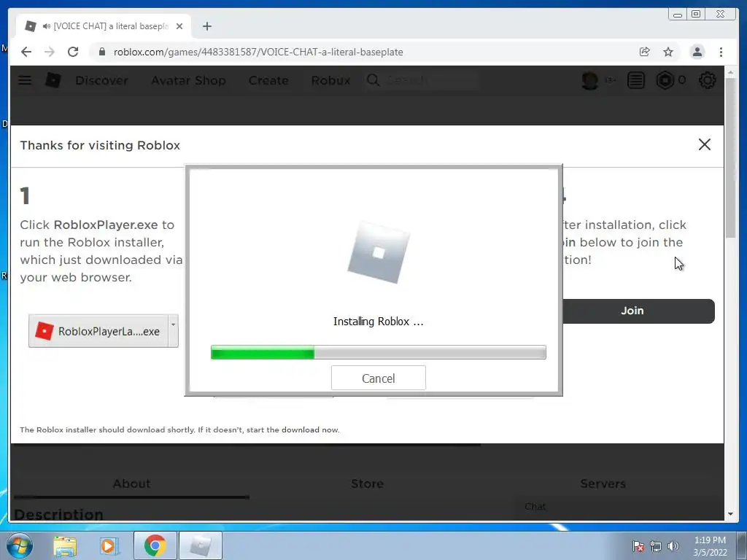This screenshot has height=560, width=747.
Task: Click the Robux balance hexagon icon
Action: point(665,80)
